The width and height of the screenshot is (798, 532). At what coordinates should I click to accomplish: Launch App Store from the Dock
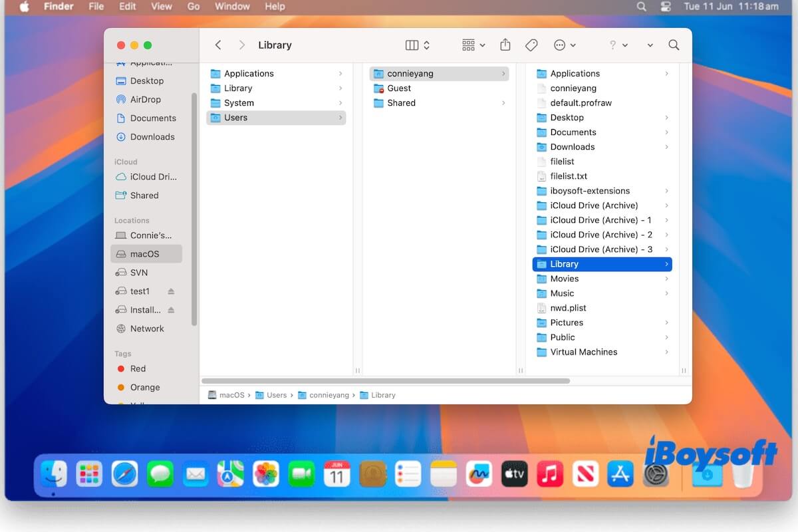620,474
